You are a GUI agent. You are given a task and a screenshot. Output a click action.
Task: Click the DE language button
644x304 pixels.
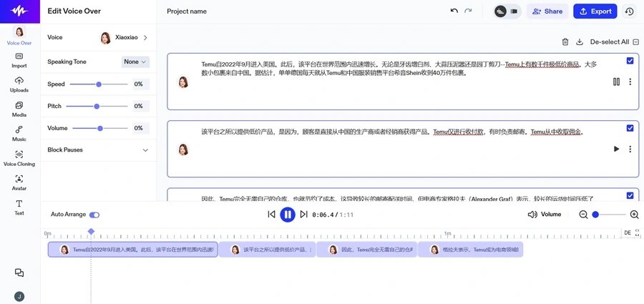click(627, 233)
